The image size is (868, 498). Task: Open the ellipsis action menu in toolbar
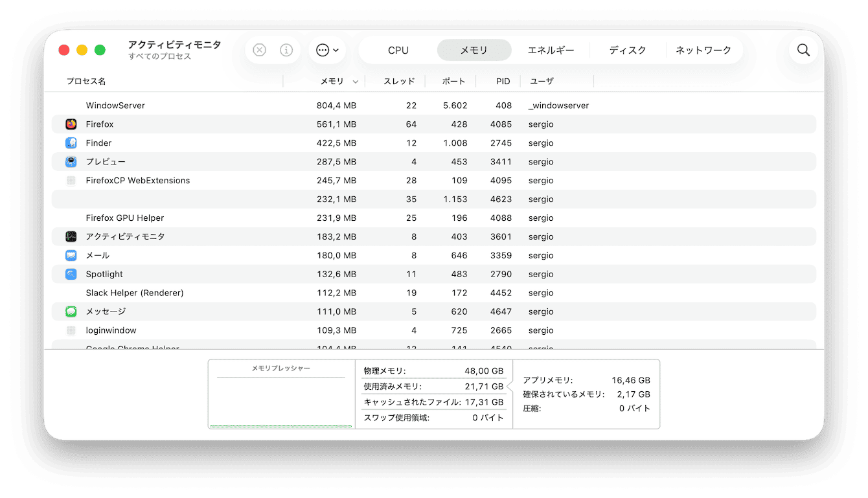(x=327, y=50)
